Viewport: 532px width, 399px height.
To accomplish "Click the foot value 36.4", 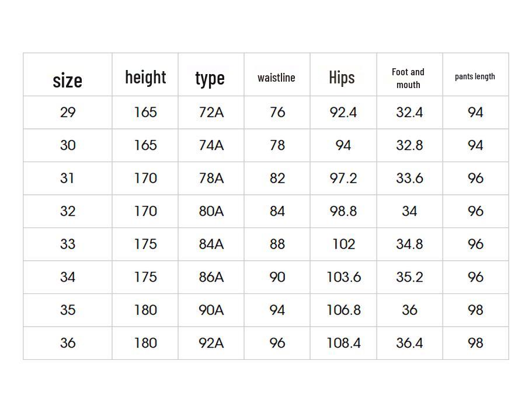I will coord(409,343).
